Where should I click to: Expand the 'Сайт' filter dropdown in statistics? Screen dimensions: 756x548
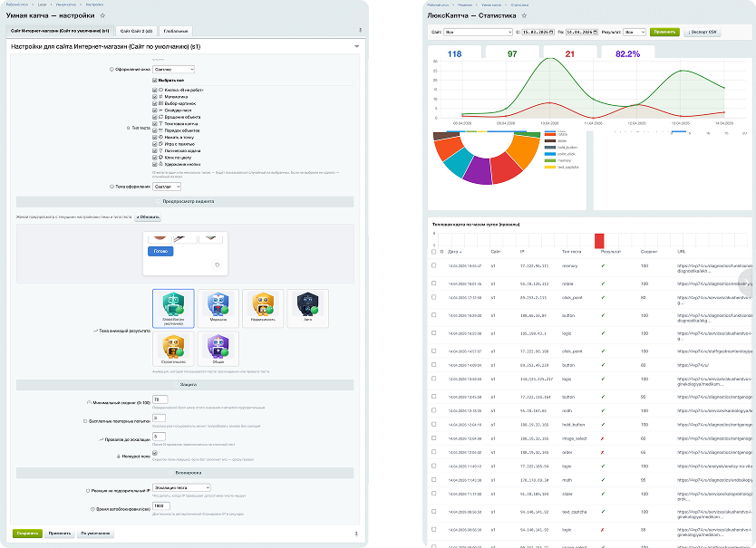[x=478, y=31]
